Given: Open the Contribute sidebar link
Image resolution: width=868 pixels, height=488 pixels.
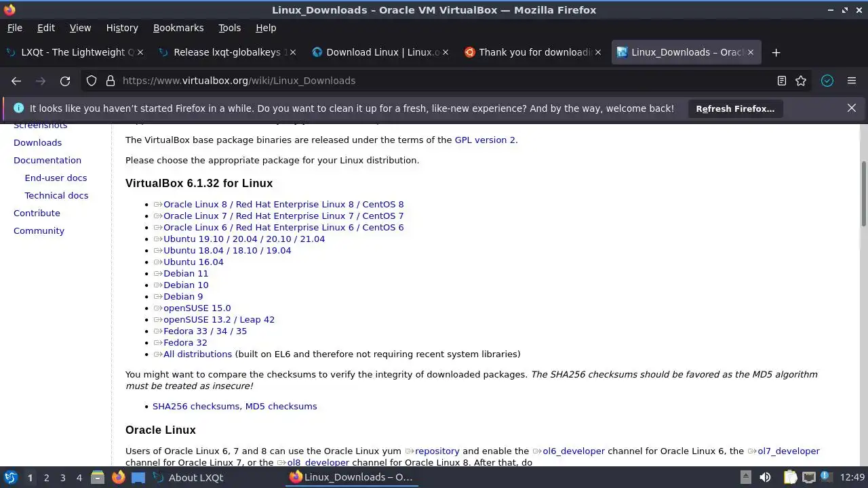Looking at the screenshot, I should pos(37,213).
